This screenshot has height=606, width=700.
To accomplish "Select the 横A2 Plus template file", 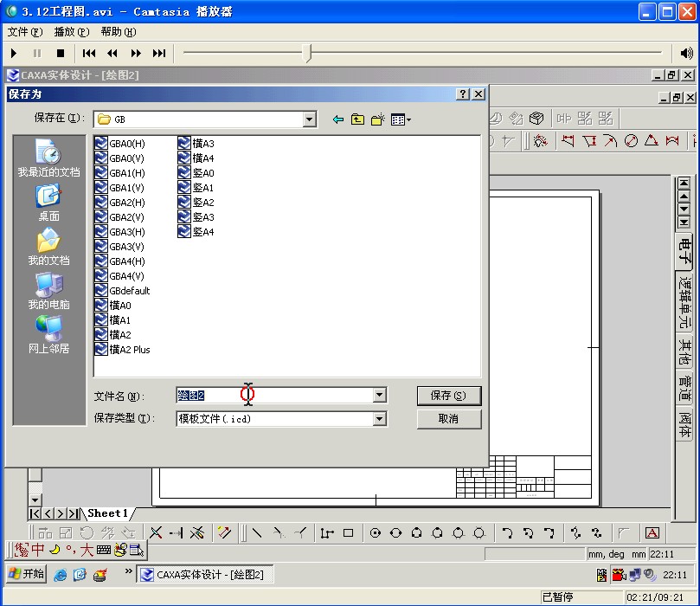I will point(122,350).
